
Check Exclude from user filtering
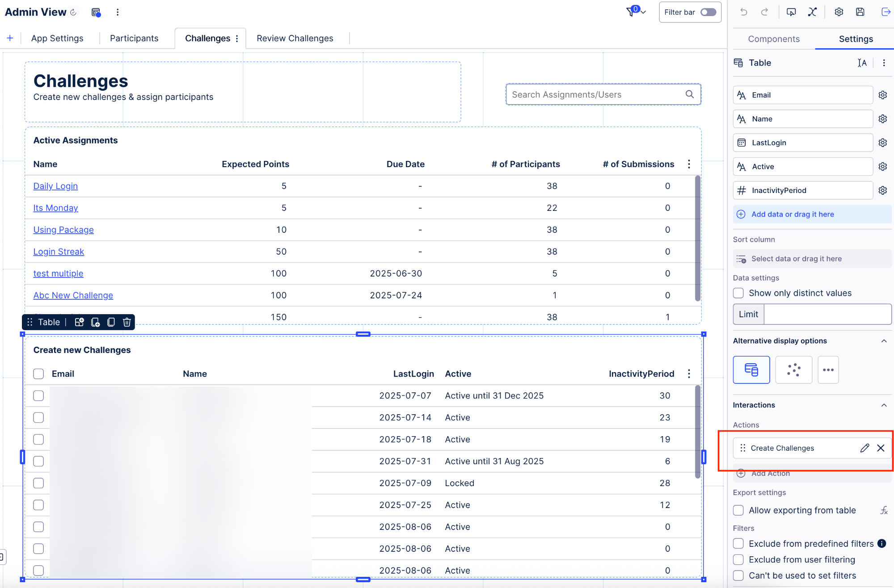[x=738, y=559]
